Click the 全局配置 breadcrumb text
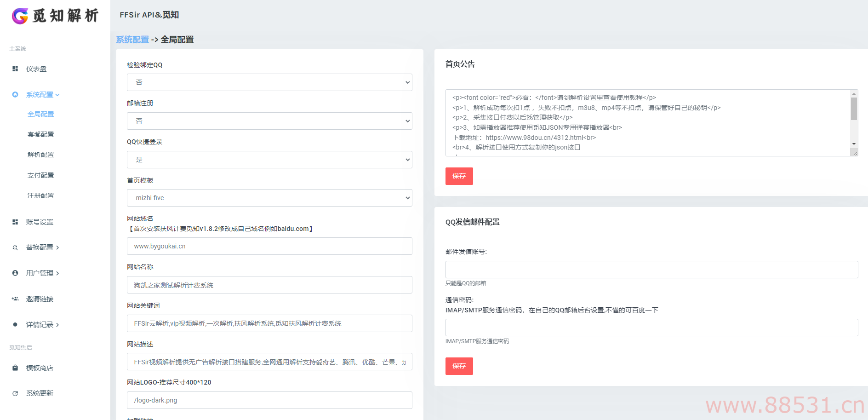Viewport: 868px width, 420px height. [177, 40]
